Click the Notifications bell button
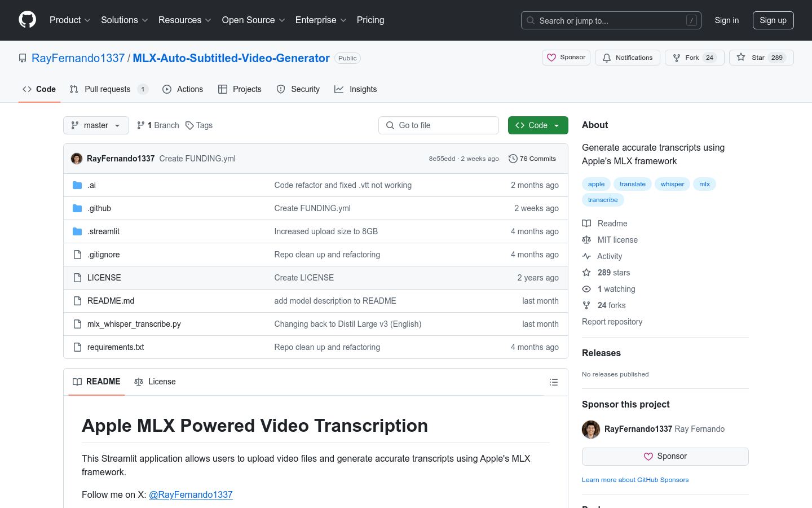 click(628, 58)
